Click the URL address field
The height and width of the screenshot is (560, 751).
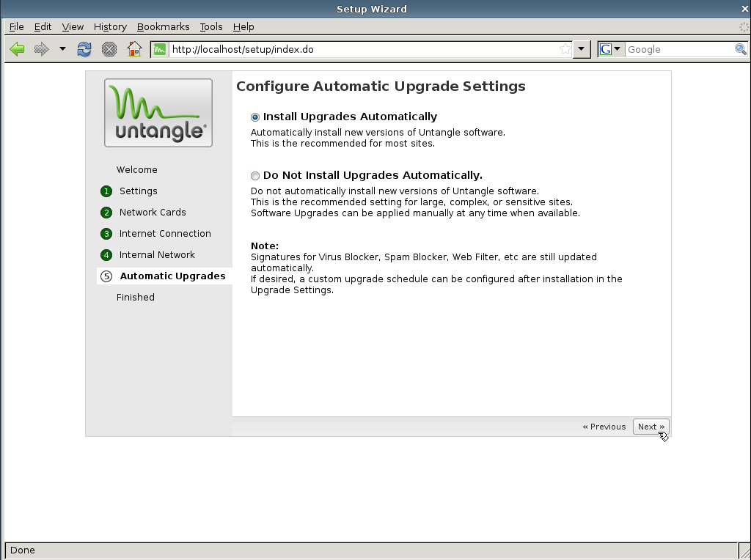(364, 49)
